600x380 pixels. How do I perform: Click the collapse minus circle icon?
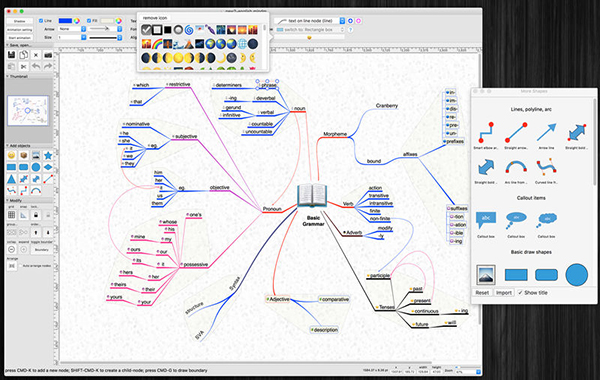click(x=11, y=249)
